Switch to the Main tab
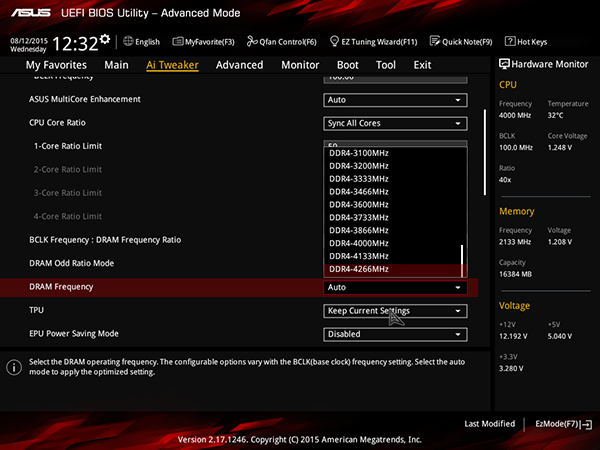The image size is (600, 450). click(x=116, y=65)
